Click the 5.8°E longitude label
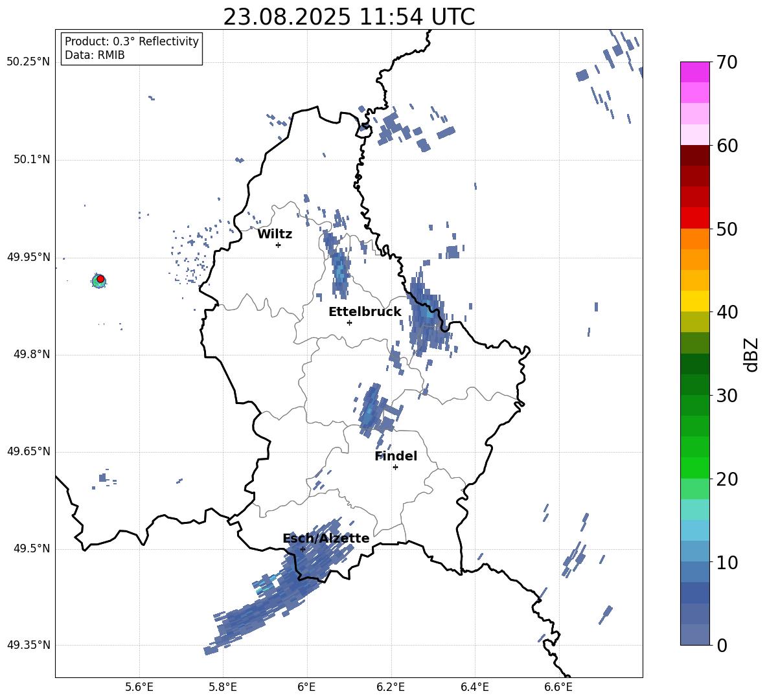This screenshot has width=767, height=700. pyautogui.click(x=223, y=687)
